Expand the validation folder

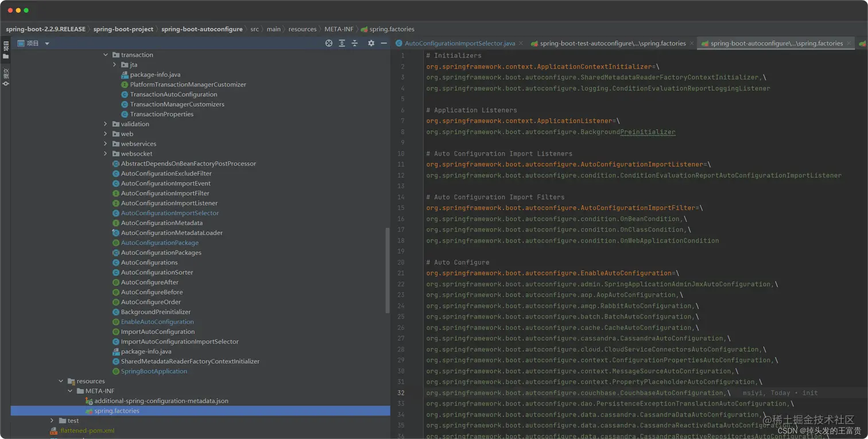point(106,124)
